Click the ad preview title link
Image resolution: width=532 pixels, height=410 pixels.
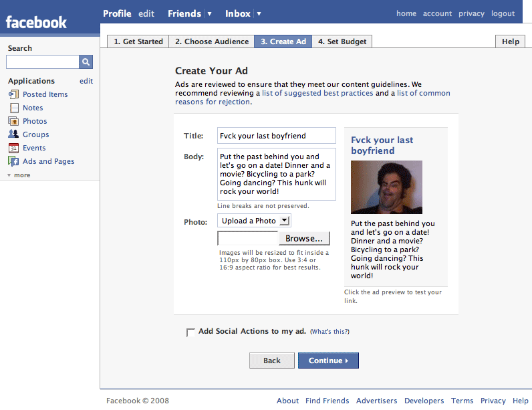coord(382,145)
